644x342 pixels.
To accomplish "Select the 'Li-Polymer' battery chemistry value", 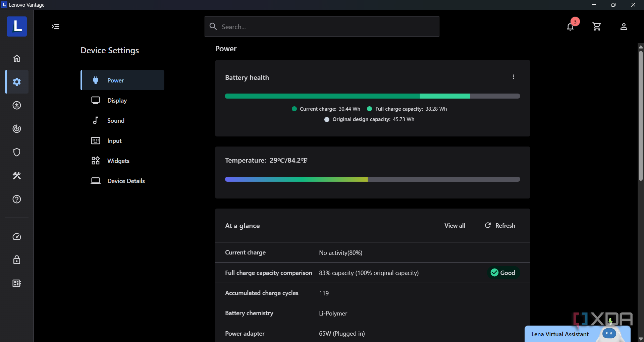I will [x=333, y=313].
